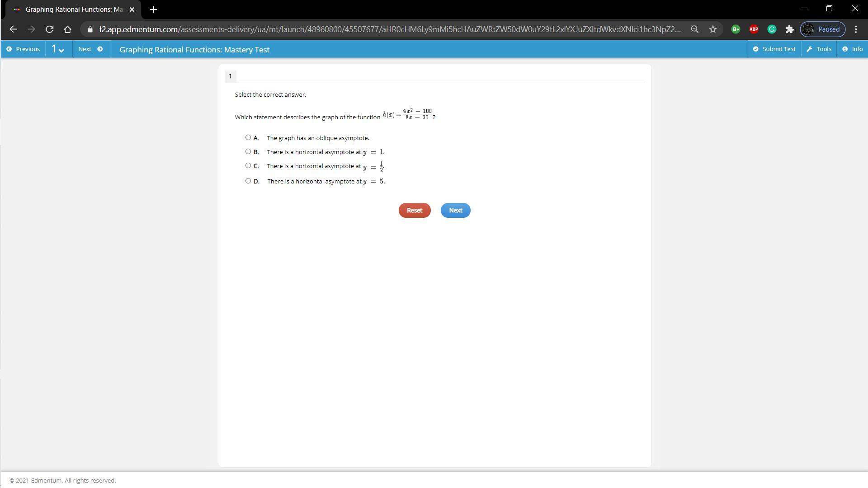This screenshot has height=488, width=868.
Task: Choose option C horizontal asymptote y = 1/2
Action: click(x=248, y=165)
